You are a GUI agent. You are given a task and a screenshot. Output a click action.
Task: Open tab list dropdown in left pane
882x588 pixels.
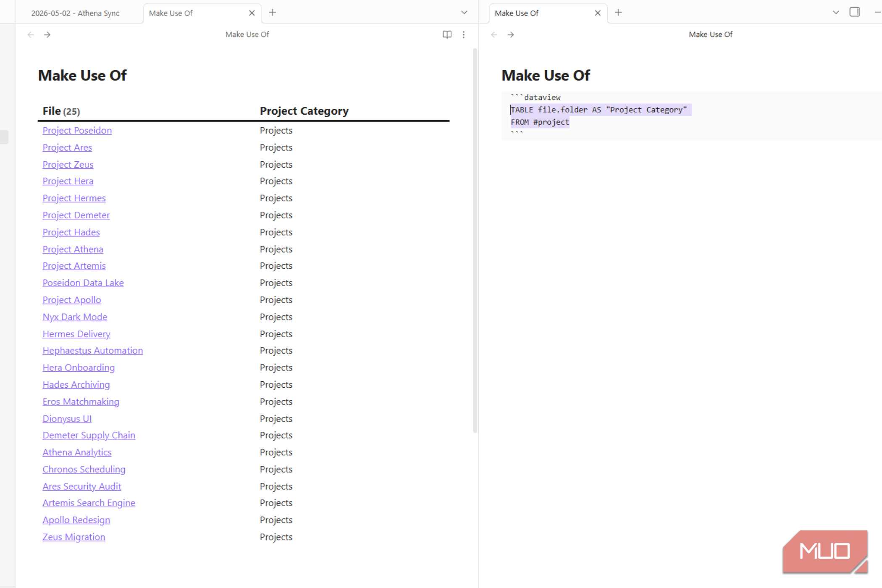click(464, 13)
